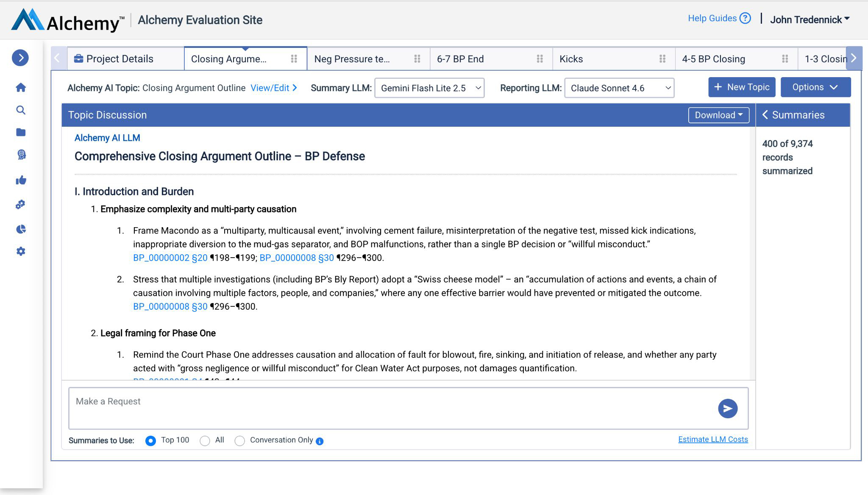Screen dimensions: 868x495
Task: Switch to the Kicks tab
Action: (571, 59)
